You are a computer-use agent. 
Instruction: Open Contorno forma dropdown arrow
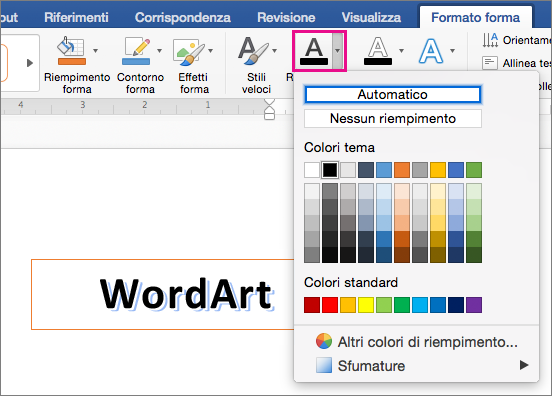159,51
